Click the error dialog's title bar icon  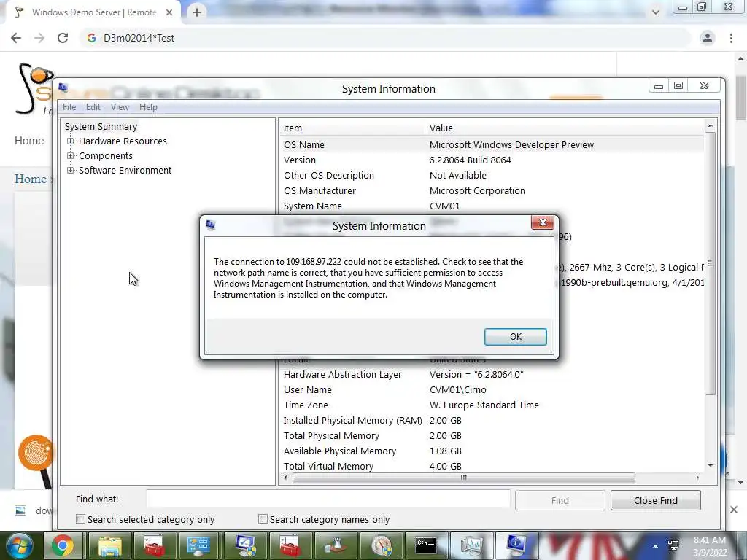click(211, 225)
